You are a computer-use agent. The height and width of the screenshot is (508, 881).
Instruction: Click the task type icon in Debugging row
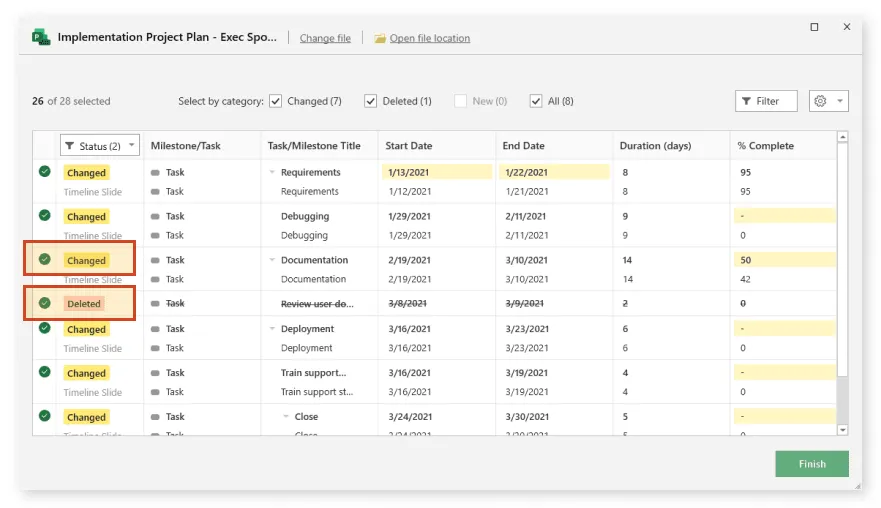click(155, 216)
